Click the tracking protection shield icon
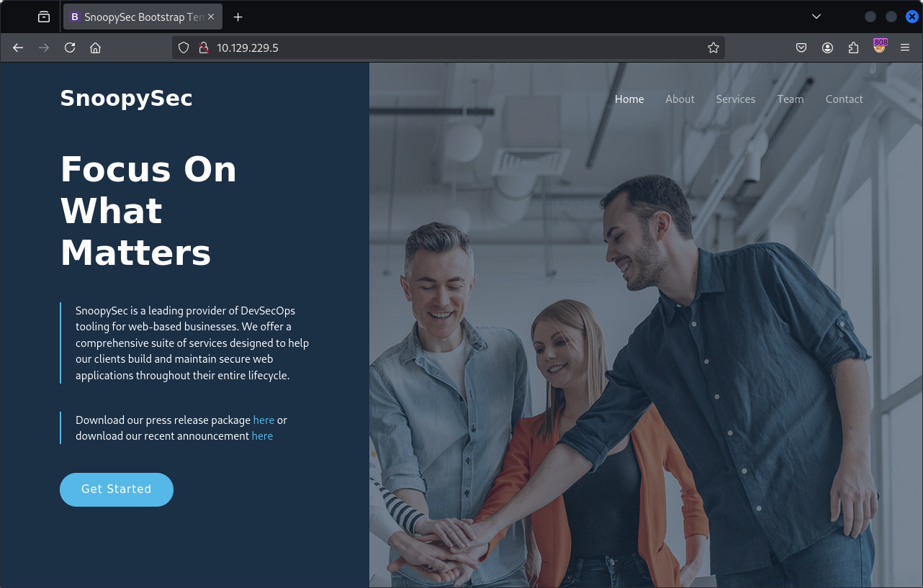The height and width of the screenshot is (588, 923). click(184, 48)
